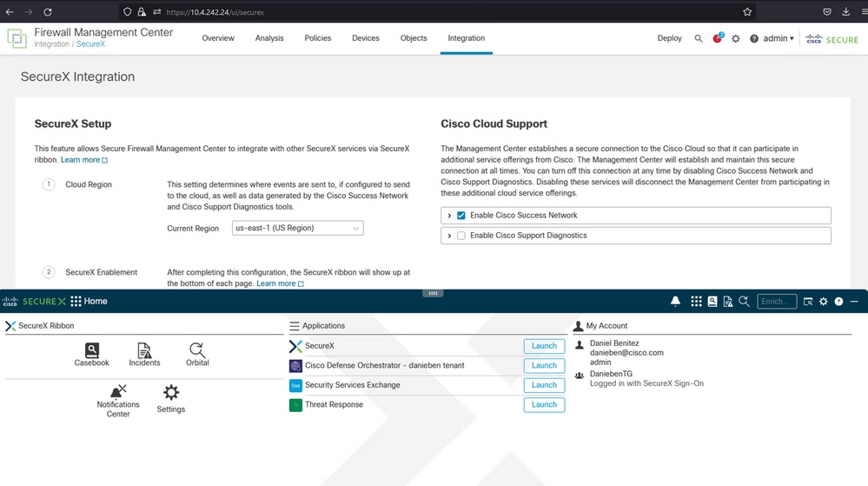Click the ribbon notification bell icon
Viewport: 868px width, 486px height.
675,302
